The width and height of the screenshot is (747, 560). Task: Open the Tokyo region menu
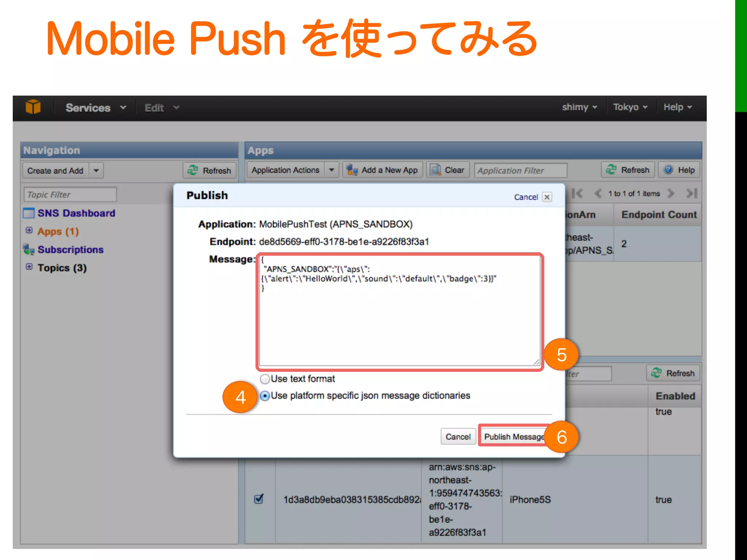(x=630, y=107)
